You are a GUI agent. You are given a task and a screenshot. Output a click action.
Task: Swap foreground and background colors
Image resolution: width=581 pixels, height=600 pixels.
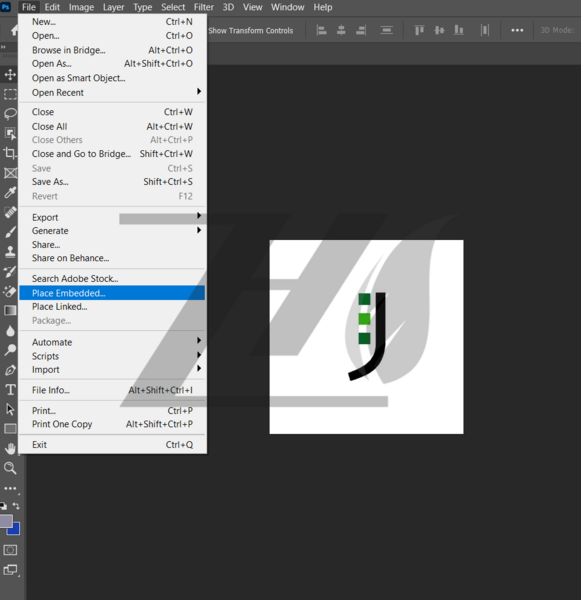point(16,506)
